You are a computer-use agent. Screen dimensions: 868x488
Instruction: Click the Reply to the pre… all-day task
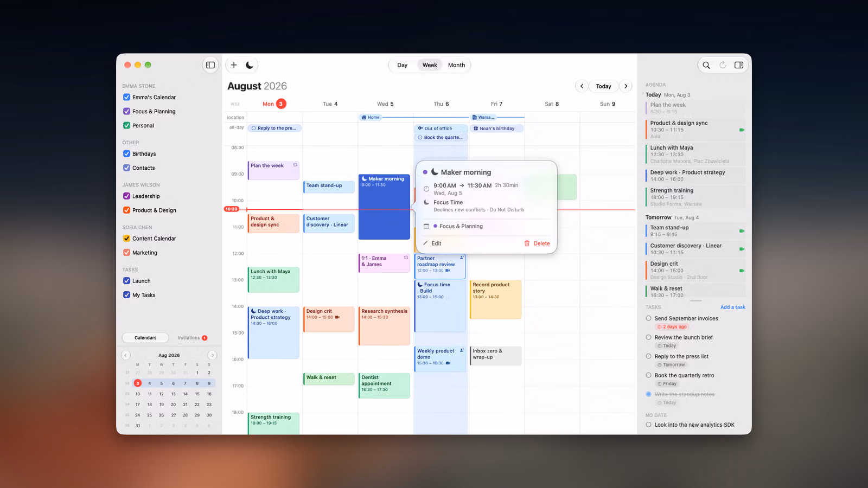pos(276,129)
